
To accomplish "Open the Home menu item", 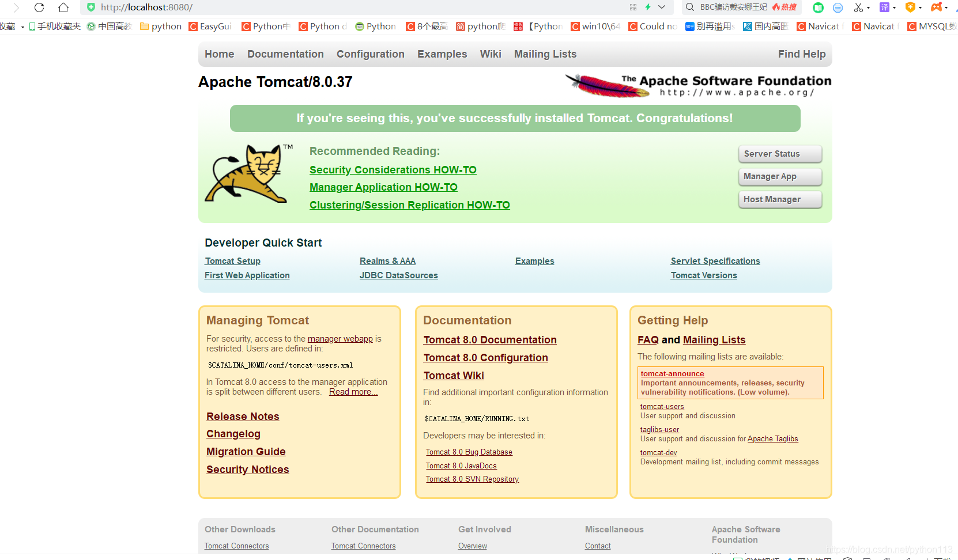I will (x=220, y=54).
